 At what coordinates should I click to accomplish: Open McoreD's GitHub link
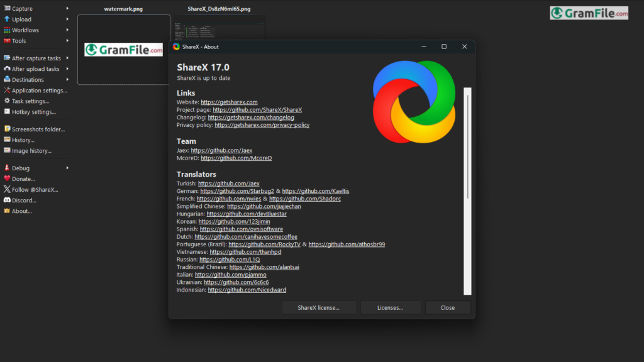click(236, 158)
